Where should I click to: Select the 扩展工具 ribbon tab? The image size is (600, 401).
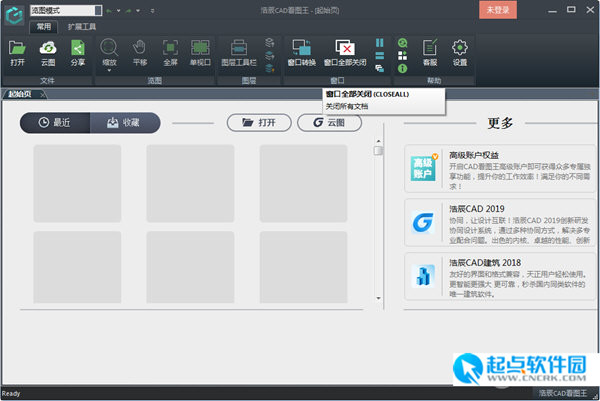82,26
